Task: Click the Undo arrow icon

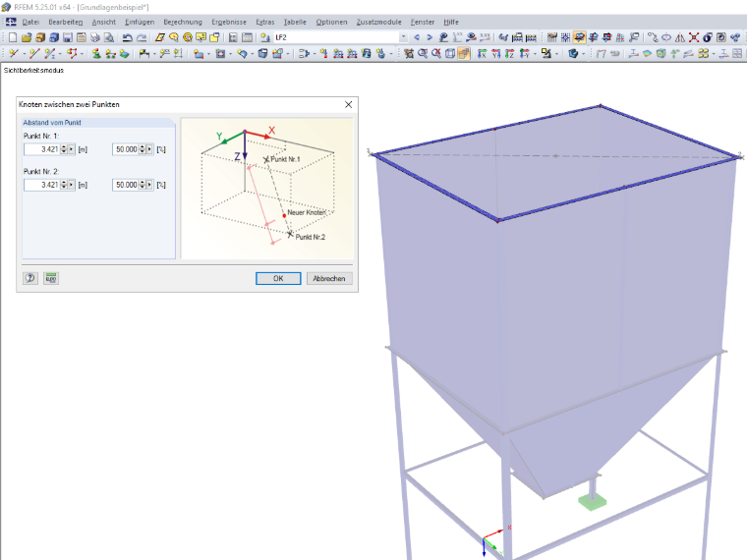Action: click(x=127, y=37)
